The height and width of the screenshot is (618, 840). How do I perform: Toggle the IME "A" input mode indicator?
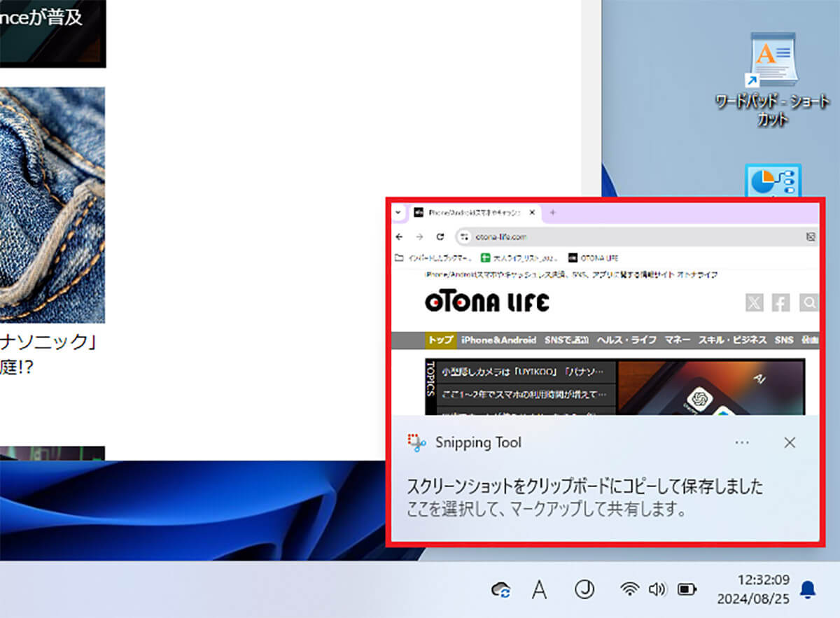[539, 590]
